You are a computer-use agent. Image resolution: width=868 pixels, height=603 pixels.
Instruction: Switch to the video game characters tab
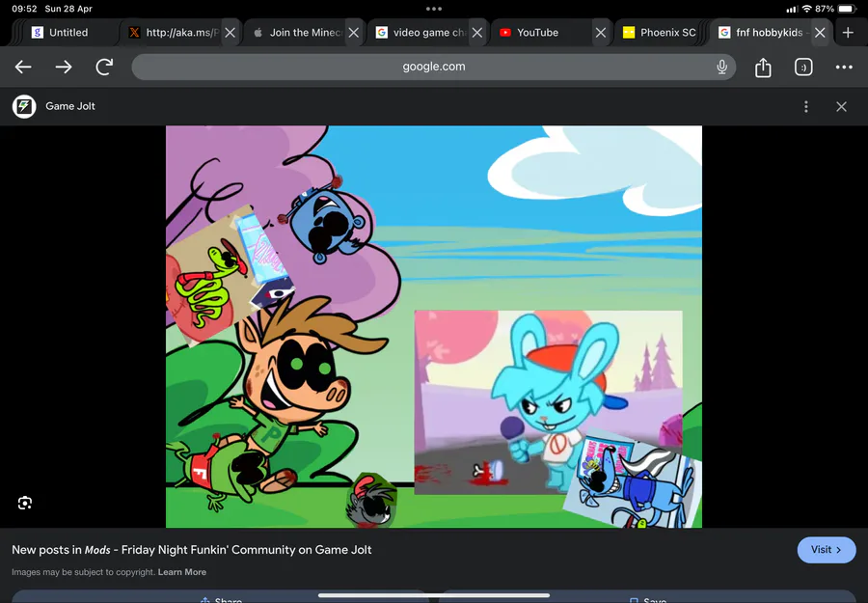click(x=421, y=33)
